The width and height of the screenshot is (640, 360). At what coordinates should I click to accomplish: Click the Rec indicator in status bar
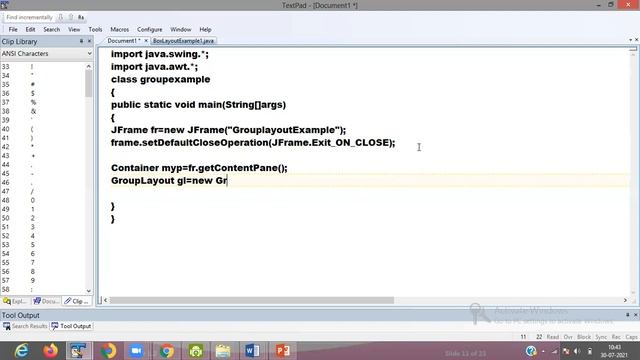616,337
